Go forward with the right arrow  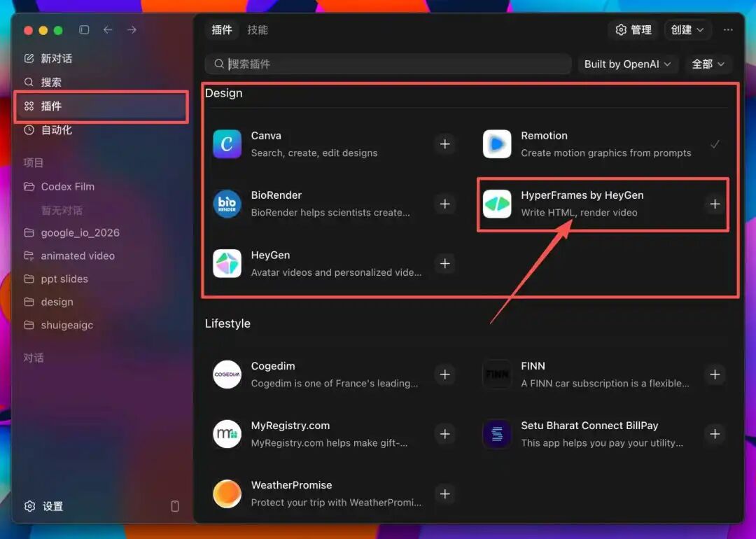(x=132, y=30)
